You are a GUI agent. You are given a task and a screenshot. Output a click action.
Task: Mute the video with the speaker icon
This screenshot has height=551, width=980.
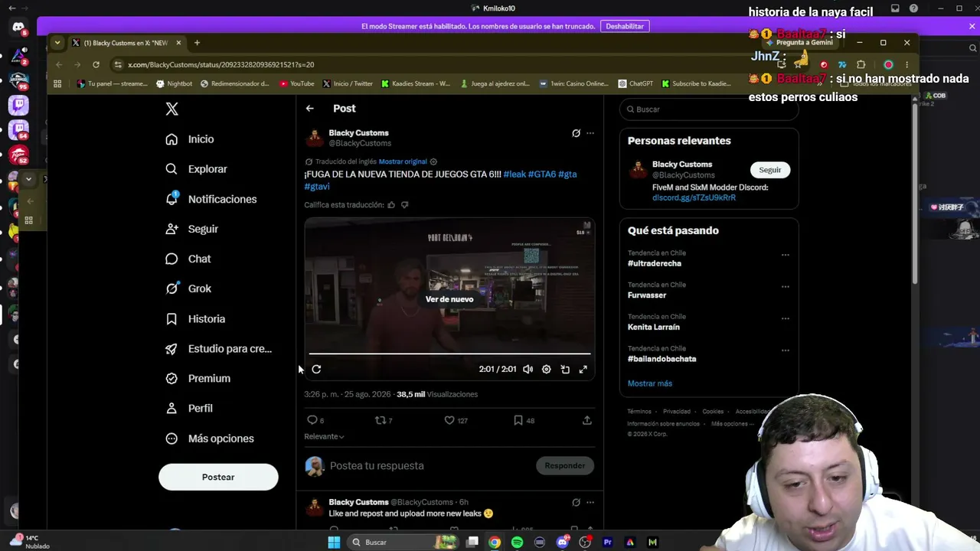click(x=528, y=370)
